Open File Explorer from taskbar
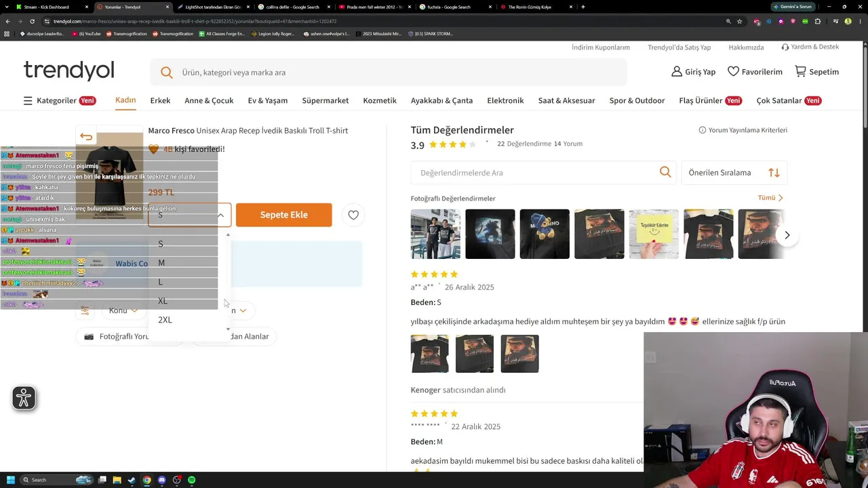The height and width of the screenshot is (488, 868). coord(117,480)
